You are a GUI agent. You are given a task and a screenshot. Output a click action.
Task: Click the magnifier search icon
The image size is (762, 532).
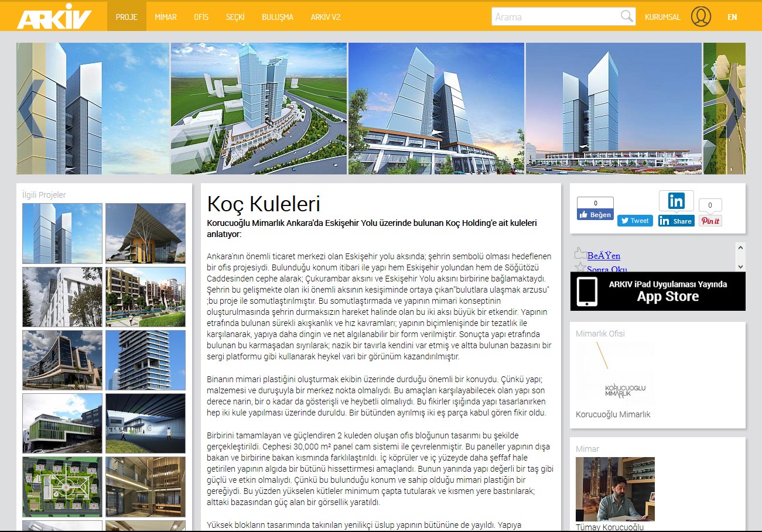pyautogui.click(x=627, y=16)
